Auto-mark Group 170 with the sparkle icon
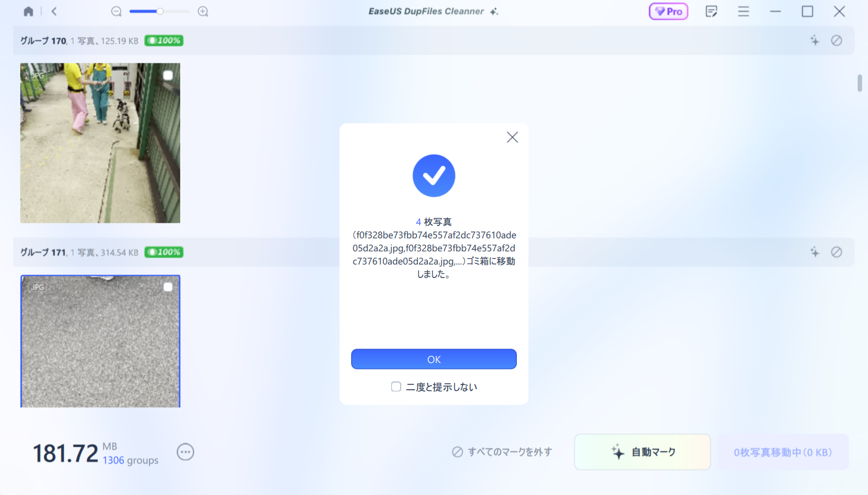The image size is (868, 495). tap(815, 40)
